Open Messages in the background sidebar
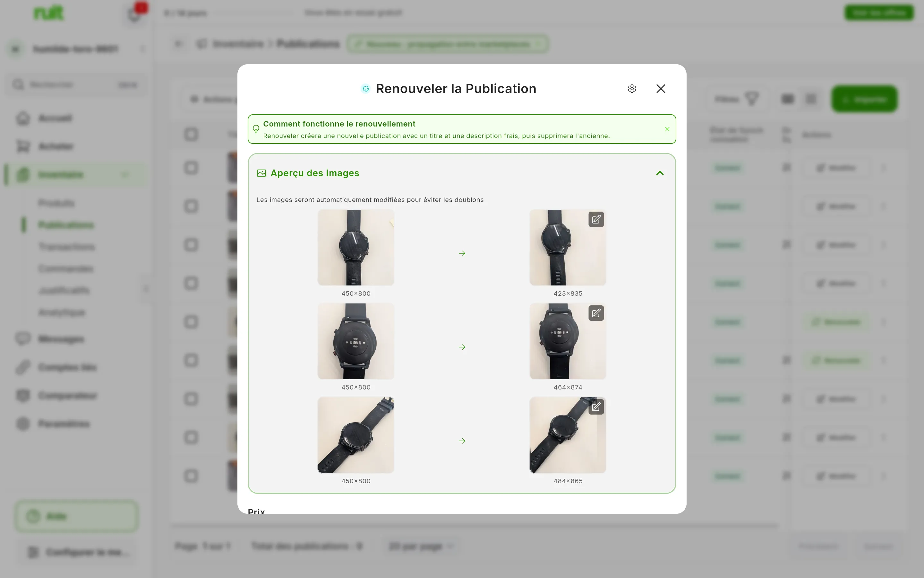 [61, 339]
